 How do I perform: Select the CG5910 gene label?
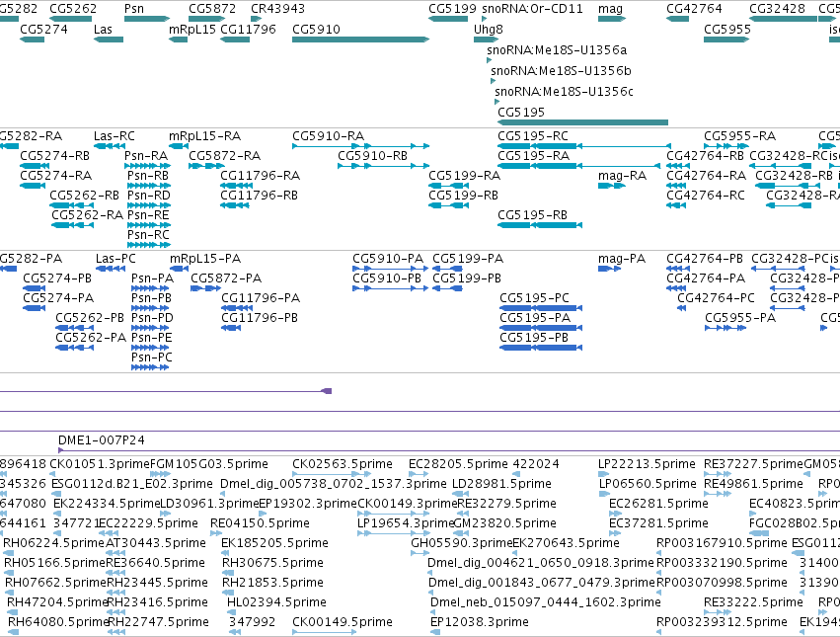coord(316,29)
